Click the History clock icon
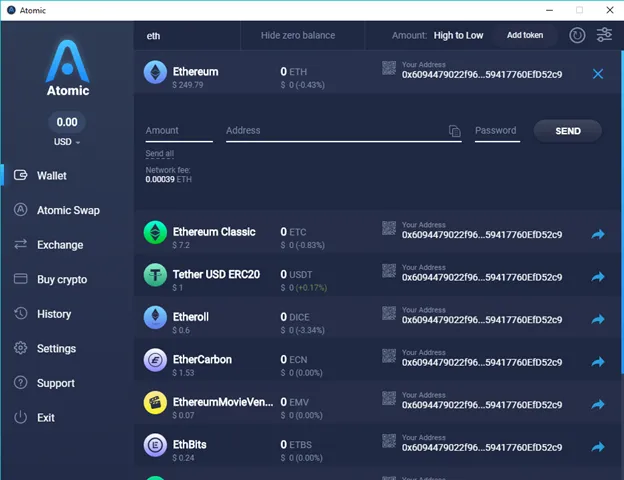This screenshot has height=480, width=624. click(x=21, y=313)
